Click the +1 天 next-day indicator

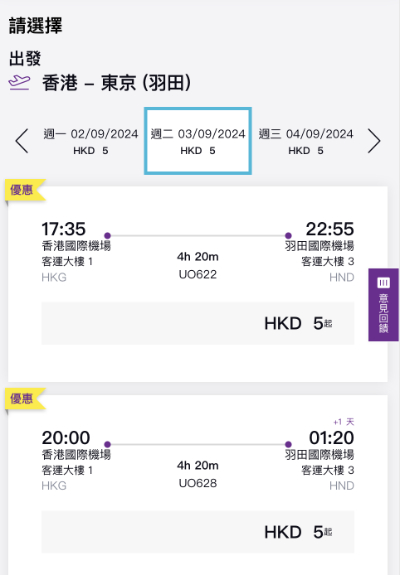click(x=344, y=422)
